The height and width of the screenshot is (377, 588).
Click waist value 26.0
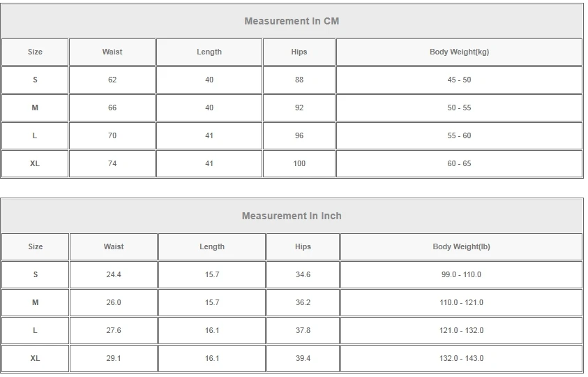tap(114, 303)
